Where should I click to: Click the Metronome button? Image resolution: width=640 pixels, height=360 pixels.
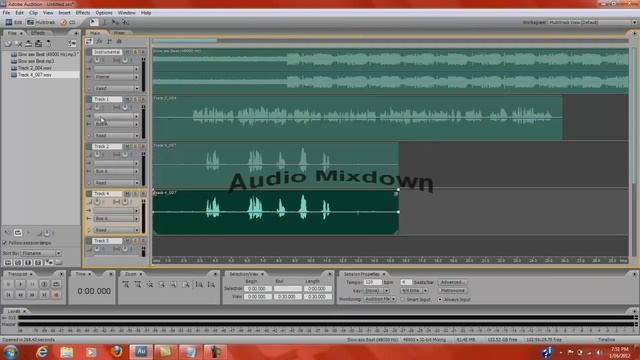point(453,290)
